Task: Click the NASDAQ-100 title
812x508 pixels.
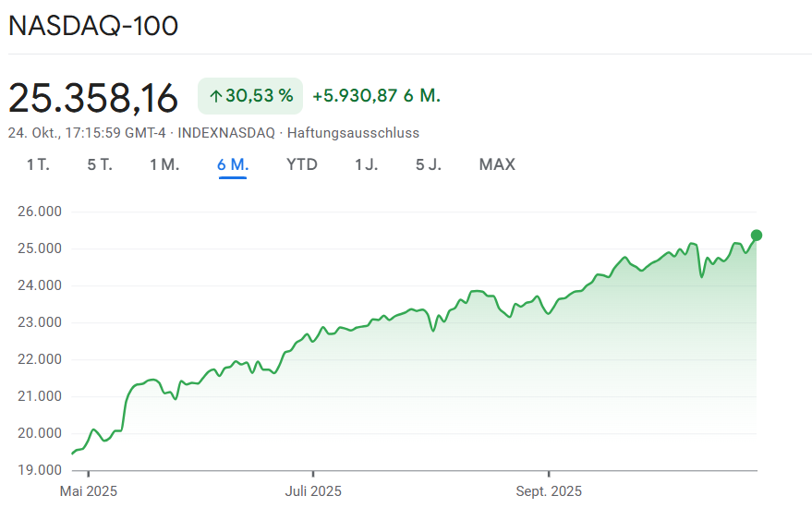Action: [93, 26]
